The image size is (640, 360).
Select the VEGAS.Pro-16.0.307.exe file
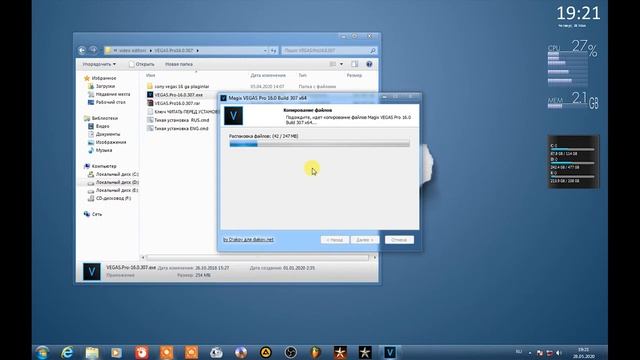(178, 95)
